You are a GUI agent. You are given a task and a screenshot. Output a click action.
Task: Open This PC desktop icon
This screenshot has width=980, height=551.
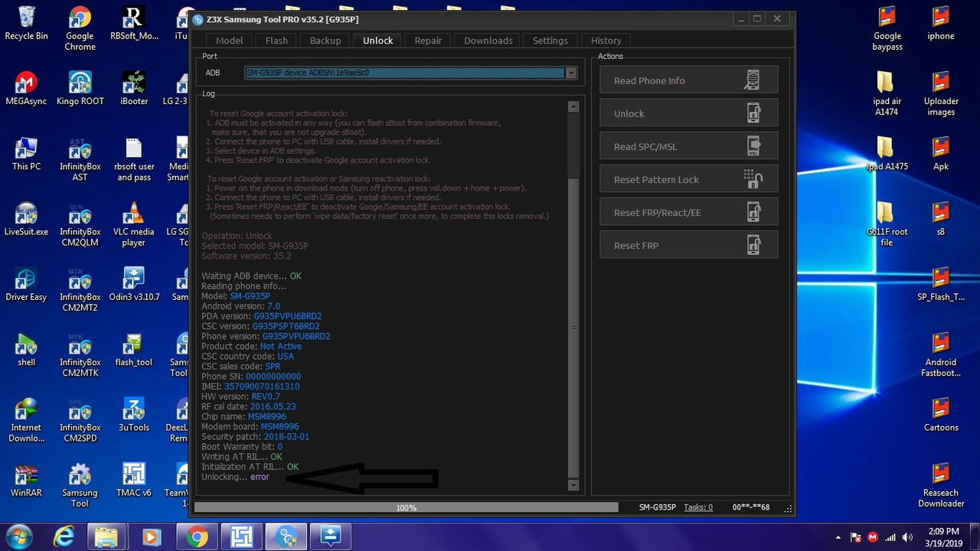click(26, 153)
